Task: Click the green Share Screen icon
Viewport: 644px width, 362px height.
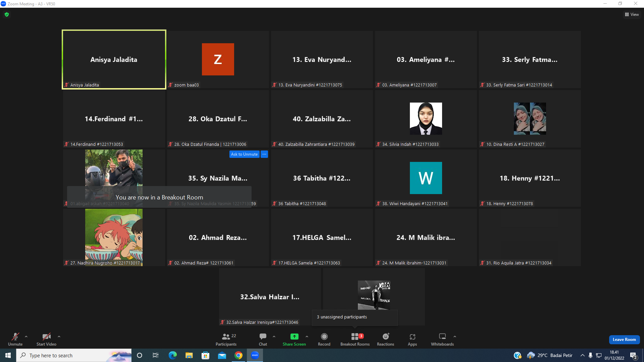Action: coord(294,337)
